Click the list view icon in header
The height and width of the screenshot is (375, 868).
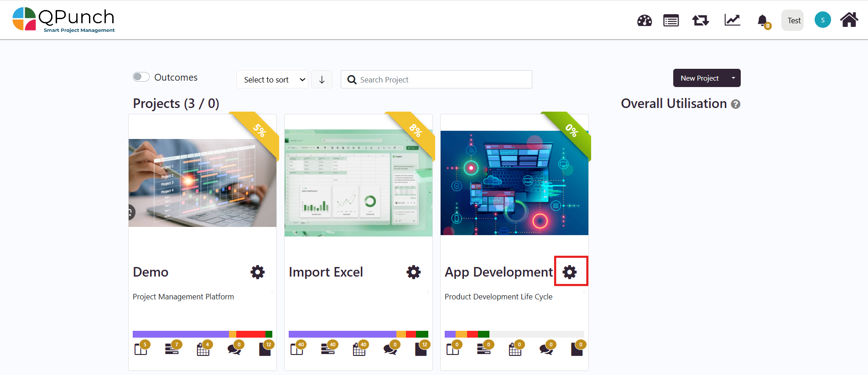[671, 21]
